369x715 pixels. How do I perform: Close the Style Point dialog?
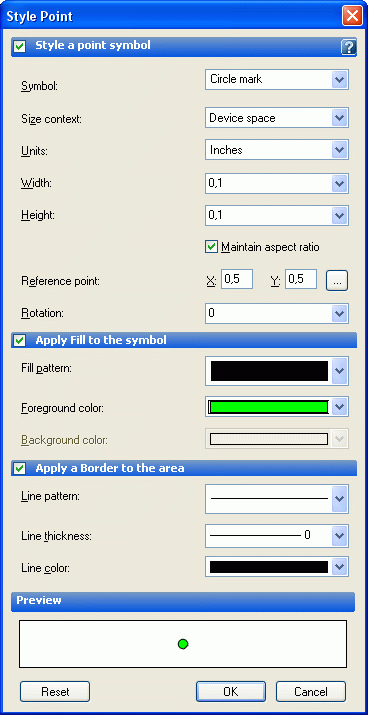click(x=352, y=16)
